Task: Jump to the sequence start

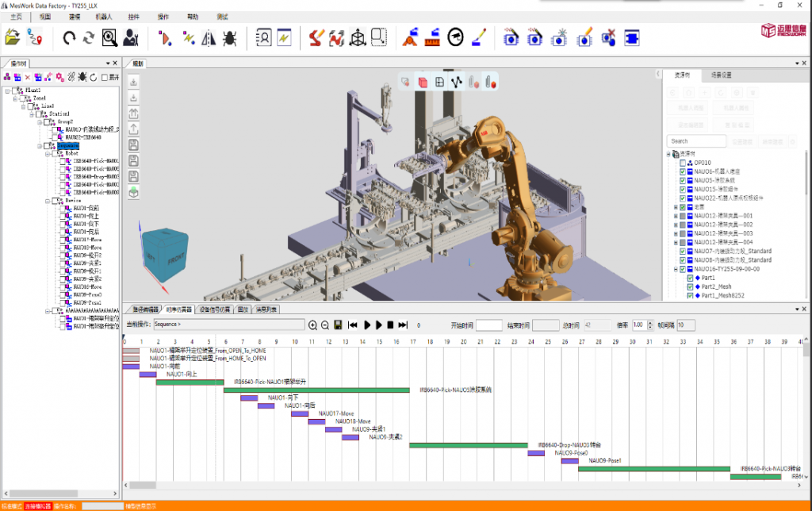Action: [353, 325]
